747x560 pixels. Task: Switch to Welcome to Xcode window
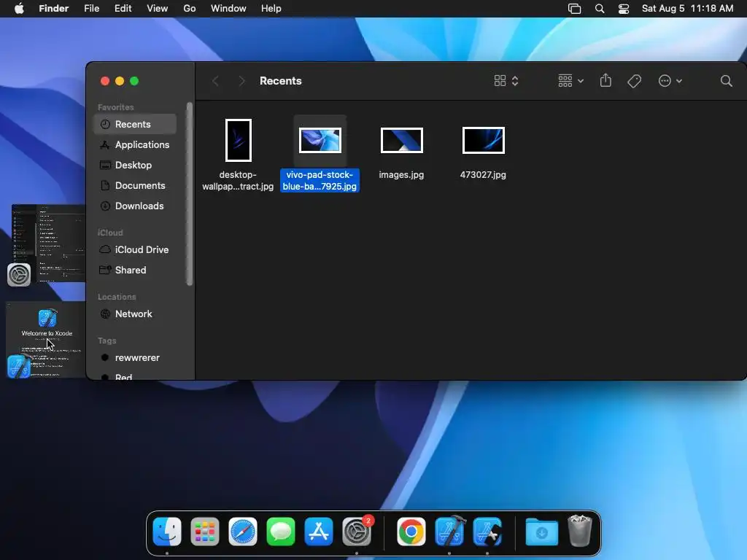pos(46,339)
